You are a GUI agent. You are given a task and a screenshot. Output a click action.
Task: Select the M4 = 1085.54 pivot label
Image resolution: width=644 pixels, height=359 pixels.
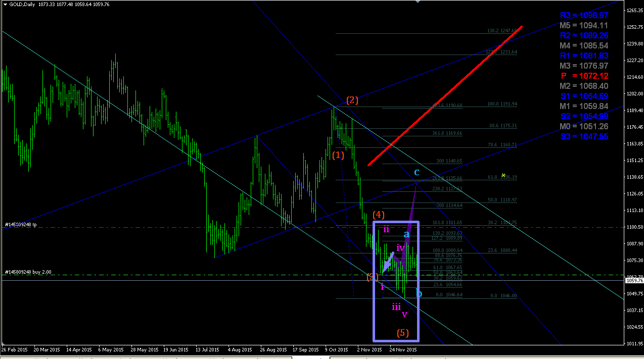tap(584, 46)
